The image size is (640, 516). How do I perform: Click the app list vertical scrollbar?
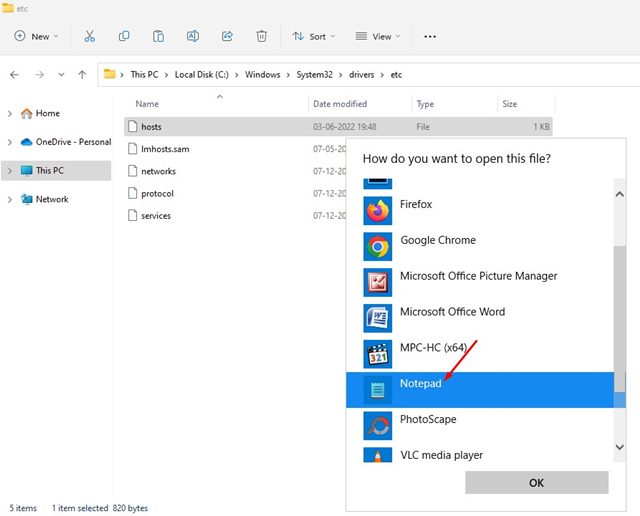(619, 320)
